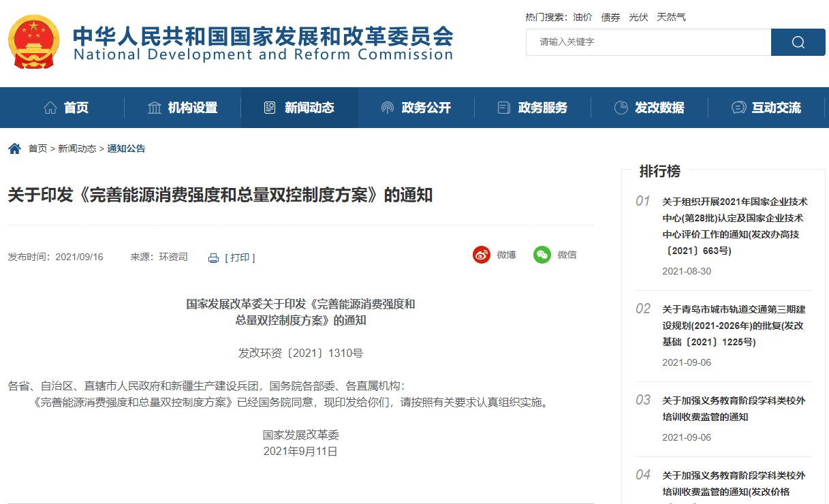Click the 打印 print link

[240, 257]
